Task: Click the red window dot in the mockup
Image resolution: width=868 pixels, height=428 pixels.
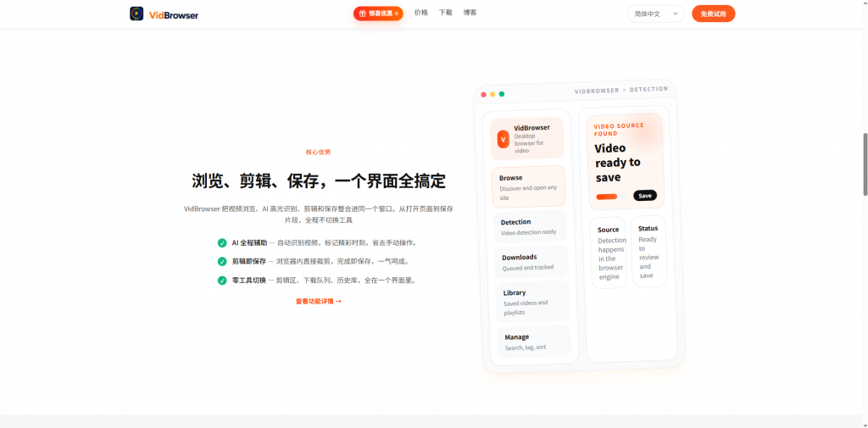Action: [483, 94]
